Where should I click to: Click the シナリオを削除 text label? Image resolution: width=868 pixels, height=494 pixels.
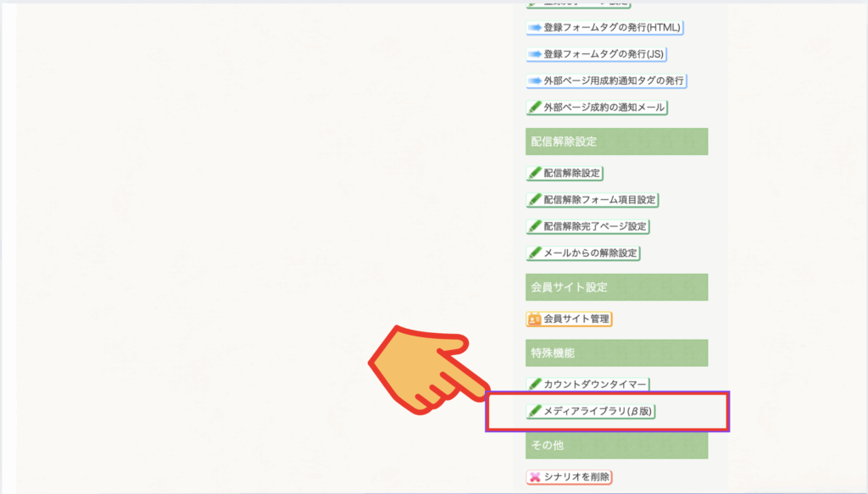point(576,478)
